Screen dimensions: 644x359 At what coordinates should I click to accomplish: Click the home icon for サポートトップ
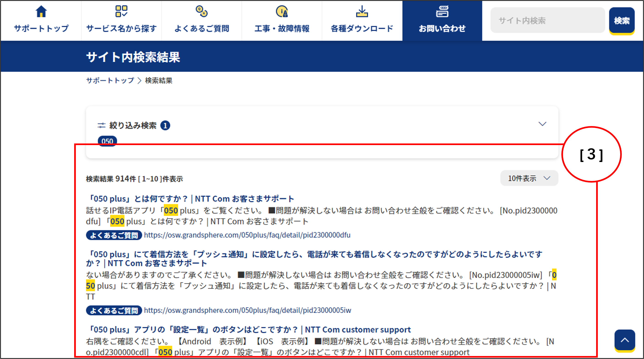click(41, 11)
